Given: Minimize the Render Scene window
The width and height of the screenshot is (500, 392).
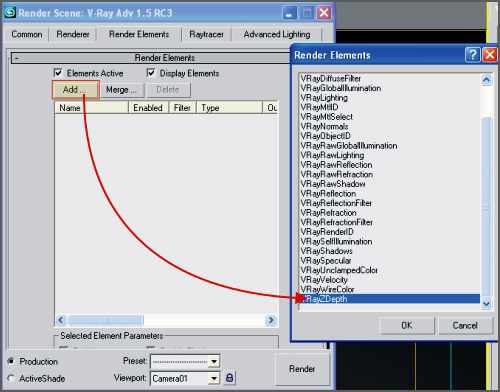Looking at the screenshot, I should coord(290,13).
